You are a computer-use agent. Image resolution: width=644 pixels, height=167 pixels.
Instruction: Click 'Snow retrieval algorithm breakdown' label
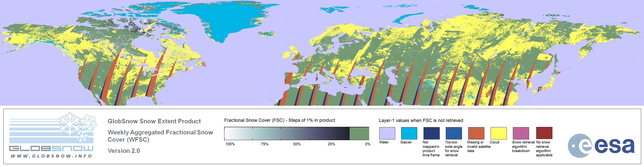523,146
